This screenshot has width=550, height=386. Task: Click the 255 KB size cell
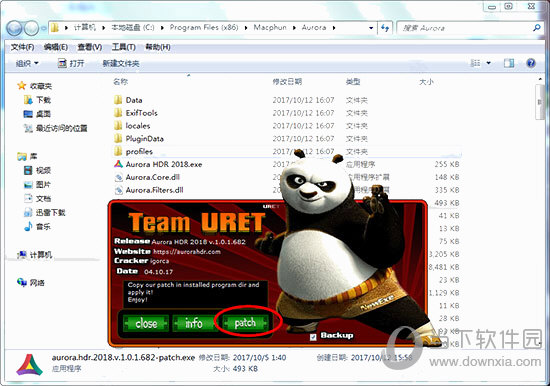(447, 164)
